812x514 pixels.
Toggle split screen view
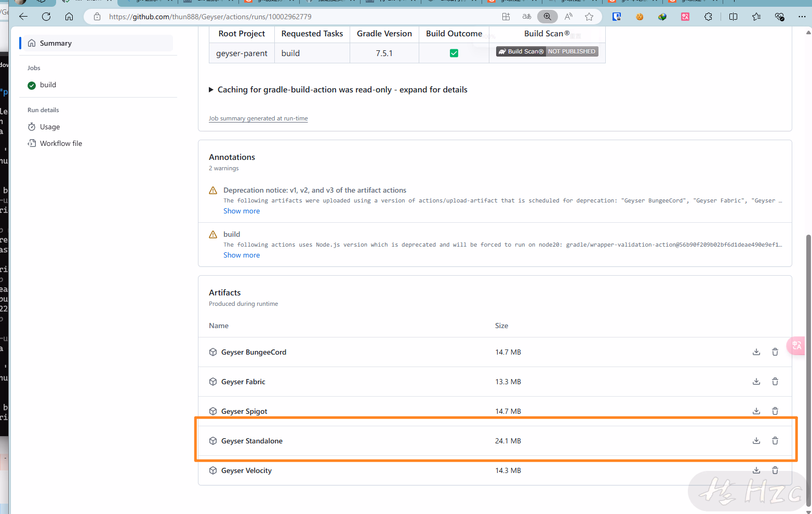pyautogui.click(x=734, y=17)
